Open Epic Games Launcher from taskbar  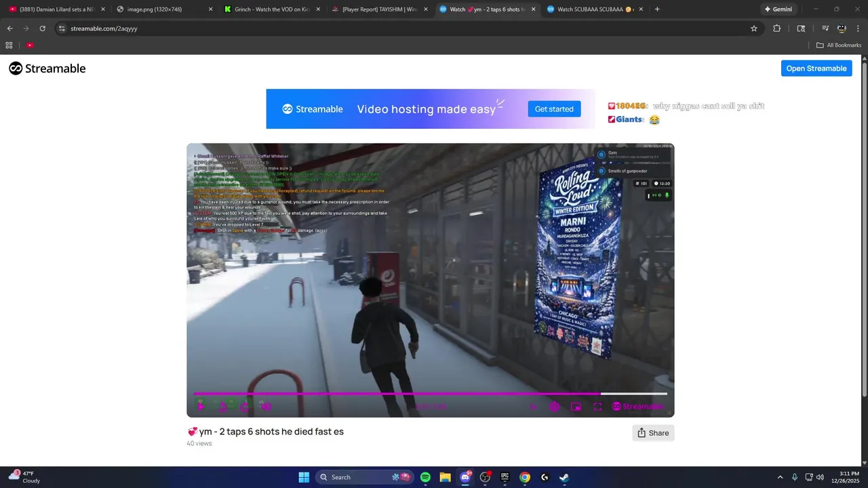tap(505, 477)
